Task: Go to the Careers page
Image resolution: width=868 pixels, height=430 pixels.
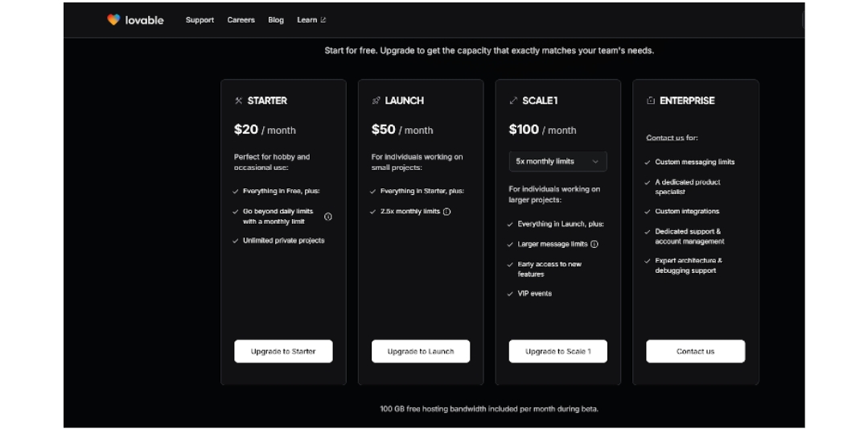Action: [x=241, y=20]
